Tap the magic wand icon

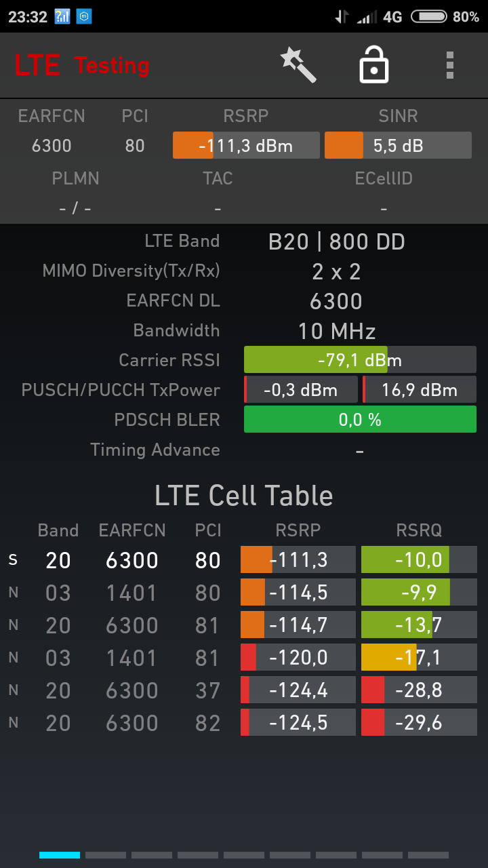coord(298,65)
